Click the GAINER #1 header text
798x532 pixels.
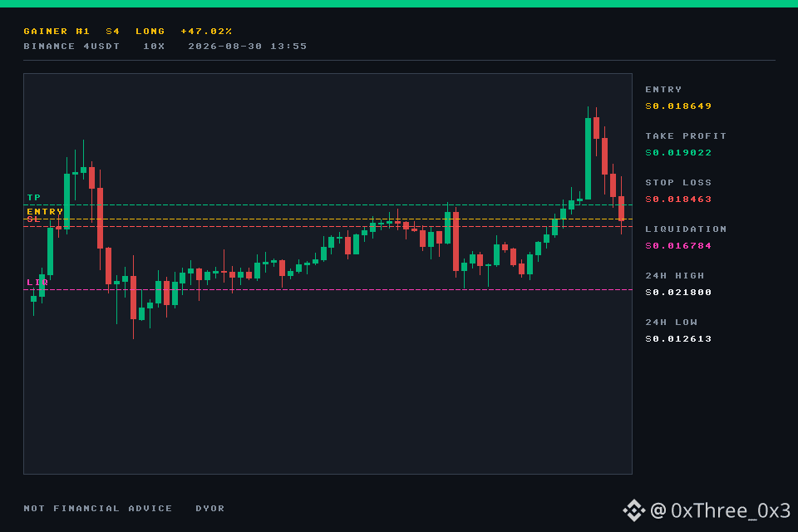click(57, 32)
